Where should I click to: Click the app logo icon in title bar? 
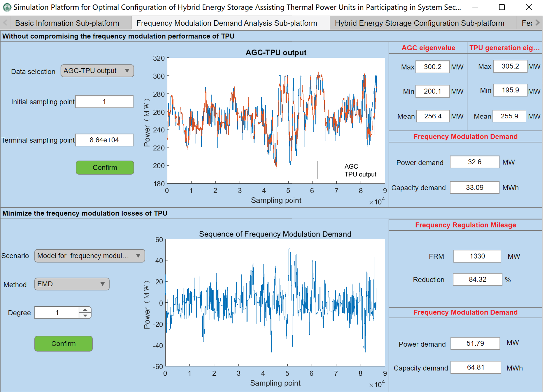point(7,7)
